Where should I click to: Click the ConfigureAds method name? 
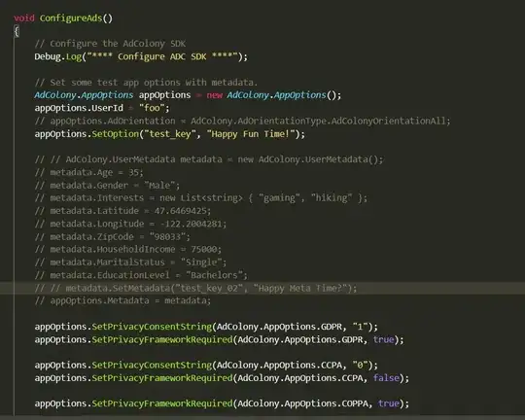click(71, 18)
